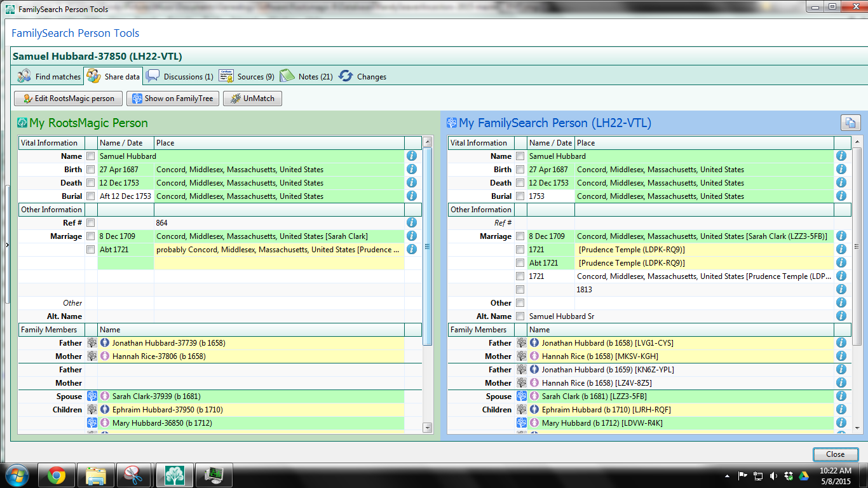868x488 pixels.
Task: Show hidden system tray icons
Action: (727, 475)
